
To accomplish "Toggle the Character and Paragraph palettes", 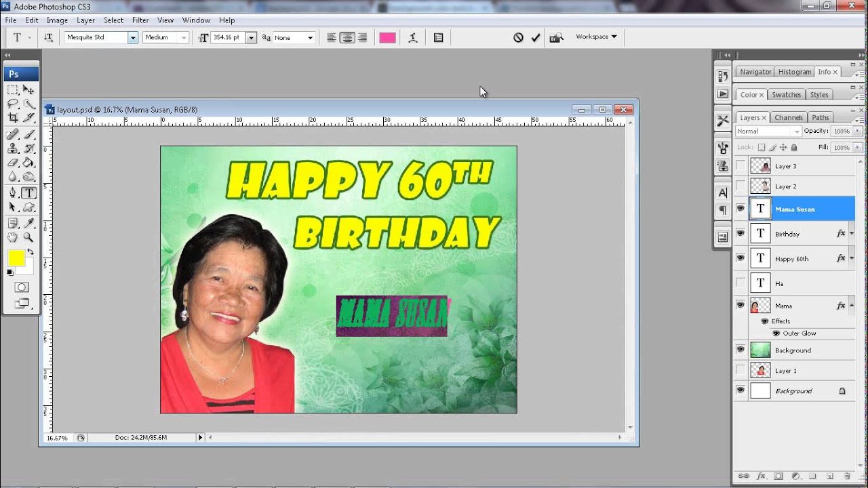I will tap(438, 38).
